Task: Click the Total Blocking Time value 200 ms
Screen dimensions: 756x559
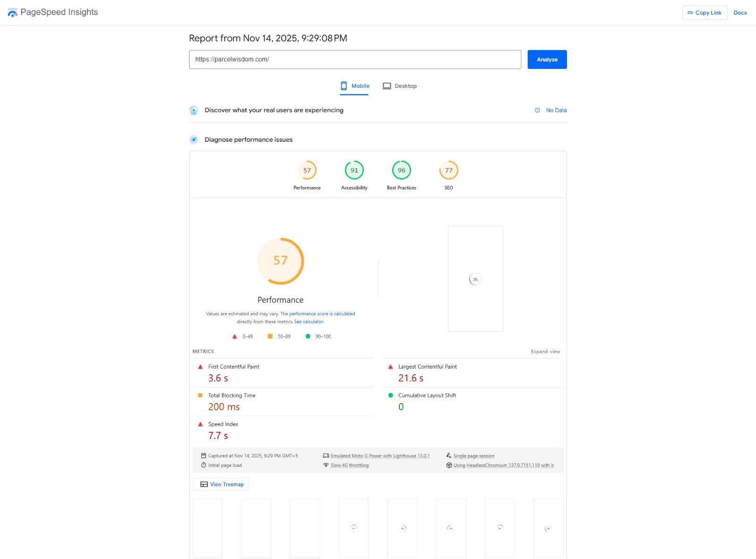Action: point(224,407)
